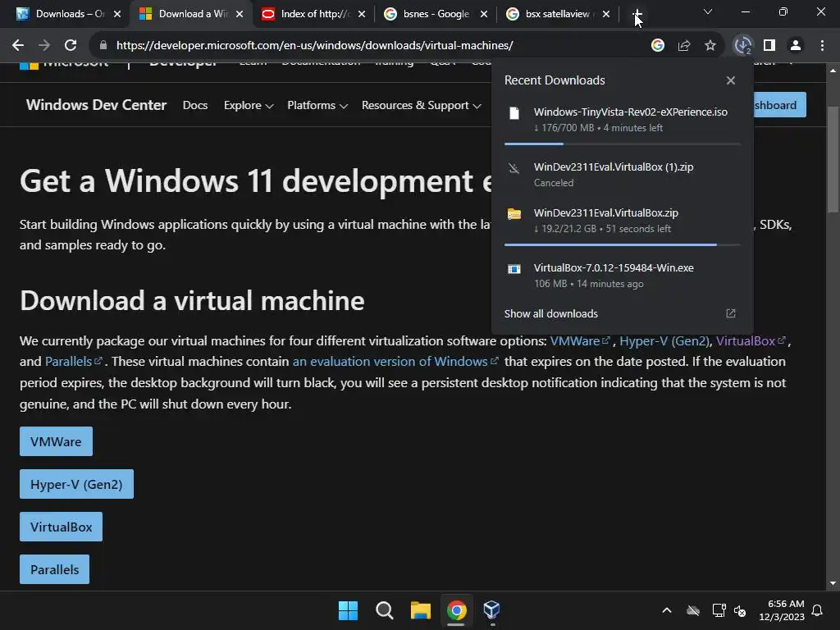The image size is (840, 630).
Task: Click the address bar URL
Action: tap(315, 46)
